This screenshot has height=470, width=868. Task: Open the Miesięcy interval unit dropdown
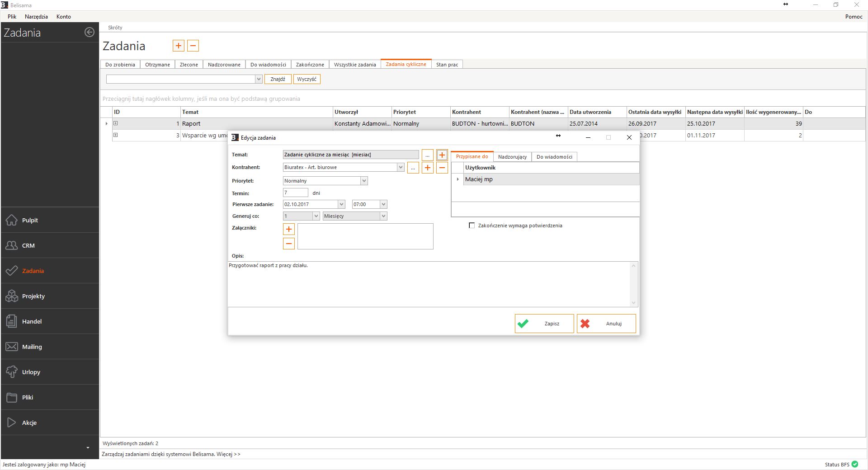click(x=383, y=216)
